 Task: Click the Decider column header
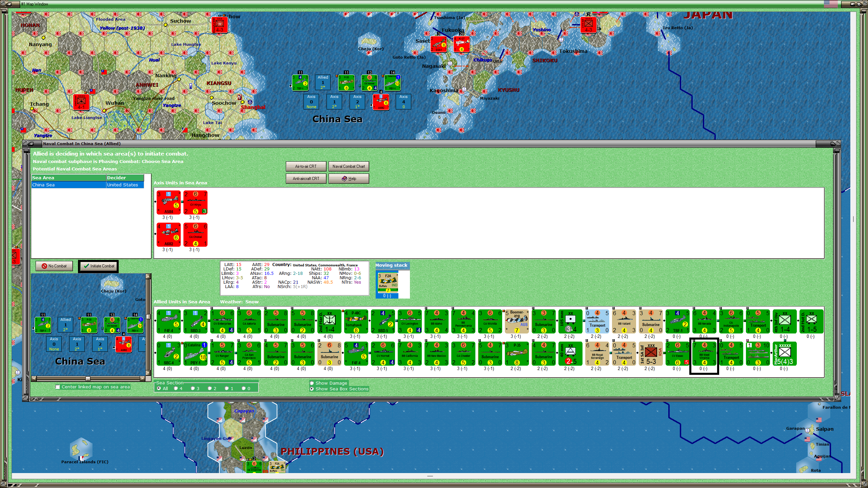[125, 178]
